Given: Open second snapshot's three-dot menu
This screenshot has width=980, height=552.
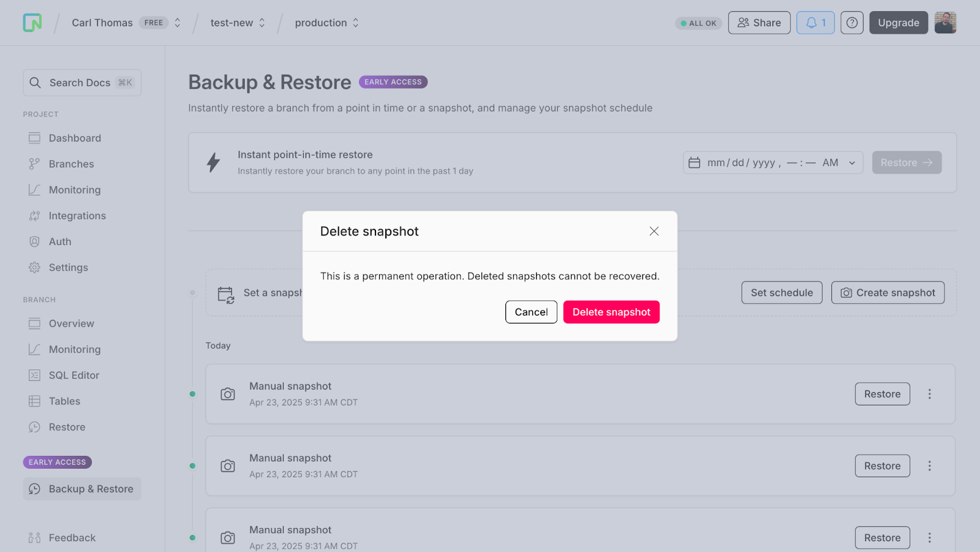Looking at the screenshot, I should point(929,466).
